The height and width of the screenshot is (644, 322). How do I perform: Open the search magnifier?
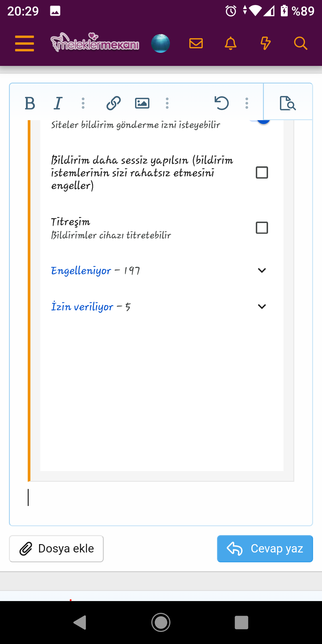[x=300, y=44]
